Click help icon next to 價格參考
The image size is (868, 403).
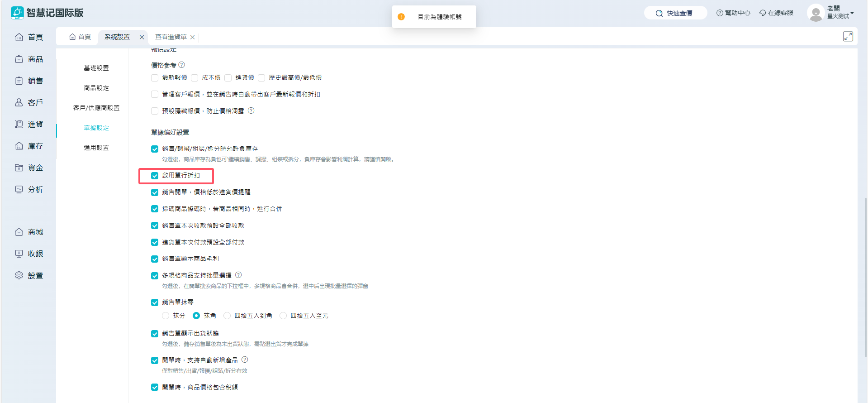(x=182, y=65)
